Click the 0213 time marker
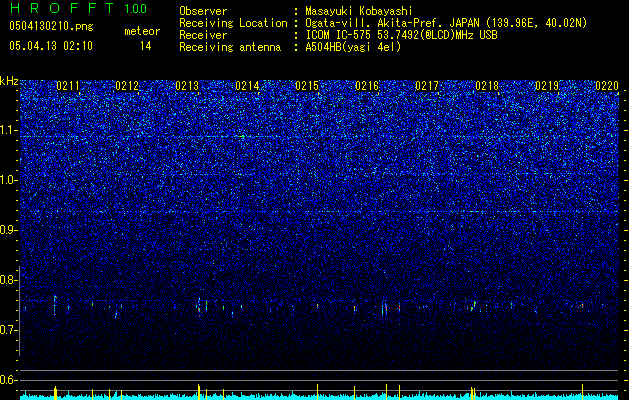This screenshot has height=400, width=629. [187, 86]
